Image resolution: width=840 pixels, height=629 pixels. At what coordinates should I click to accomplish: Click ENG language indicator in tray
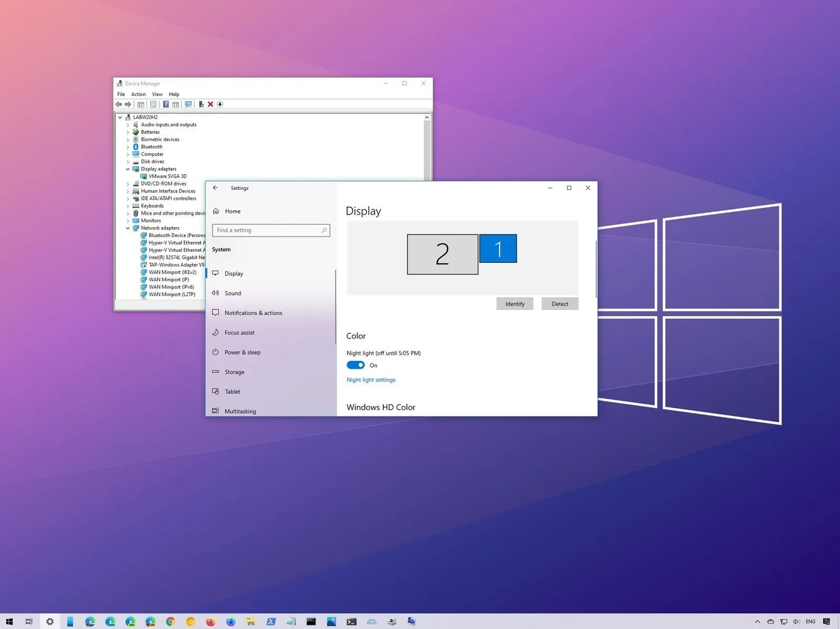pos(811,622)
